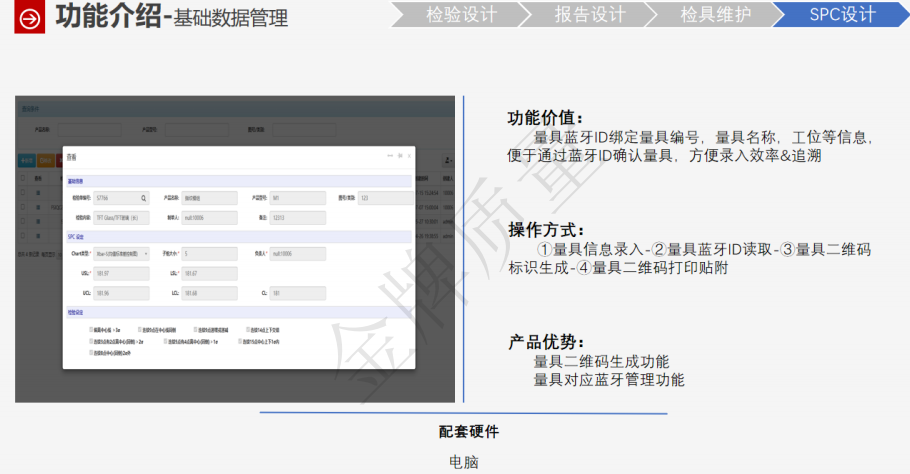Click the search magnifier in 检验单编号 field
Screen dimensions: 910x474
(x=144, y=198)
